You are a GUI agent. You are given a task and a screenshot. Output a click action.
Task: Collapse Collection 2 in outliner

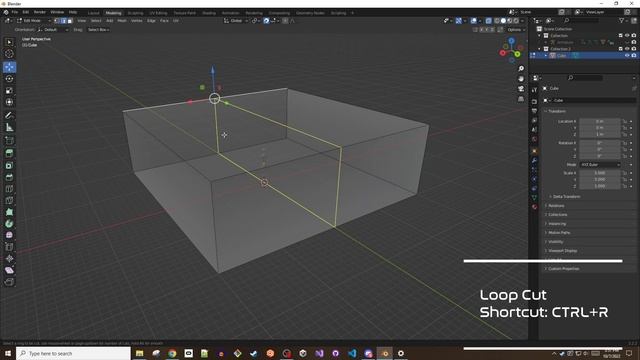coord(540,49)
